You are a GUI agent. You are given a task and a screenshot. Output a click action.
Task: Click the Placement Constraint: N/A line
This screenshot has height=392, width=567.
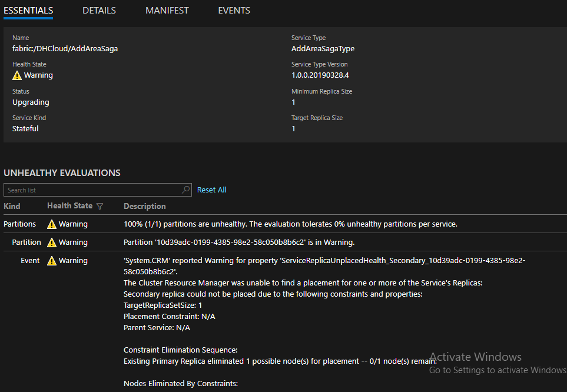click(169, 317)
